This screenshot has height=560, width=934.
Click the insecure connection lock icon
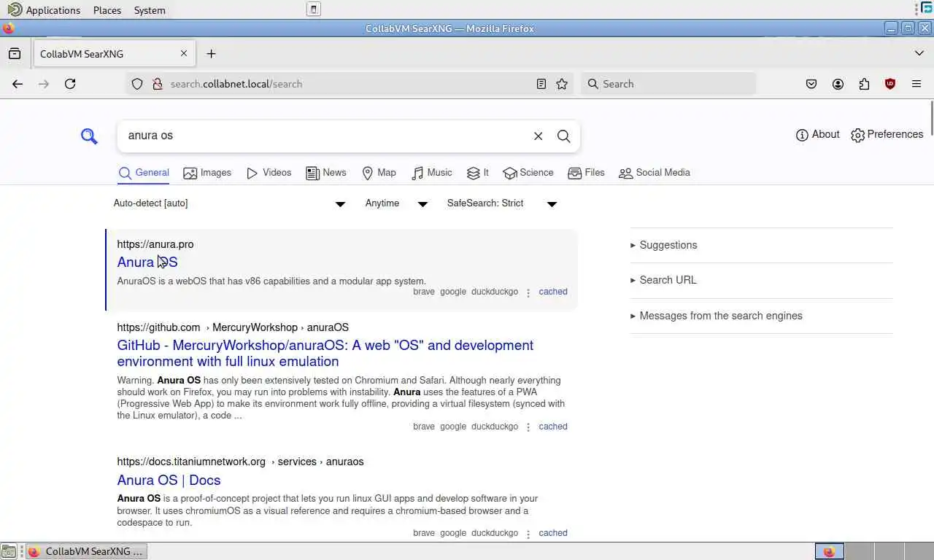[157, 84]
